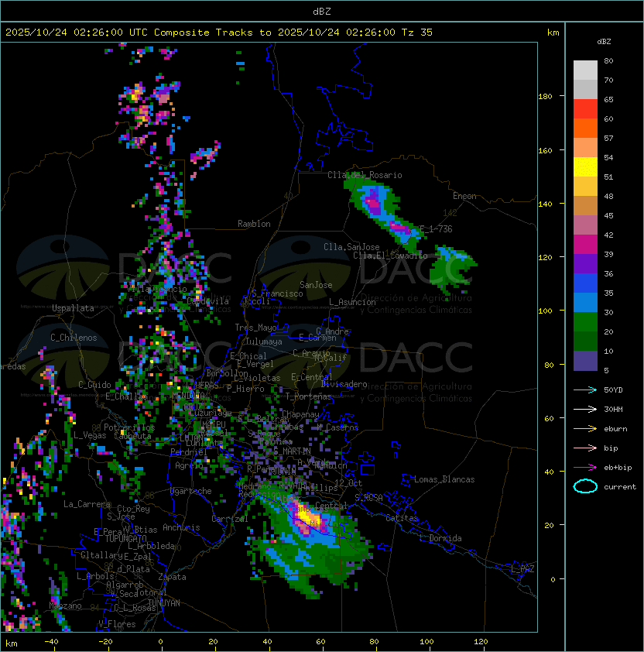Pick the gray 65-70 dBZ swatch

click(x=585, y=89)
